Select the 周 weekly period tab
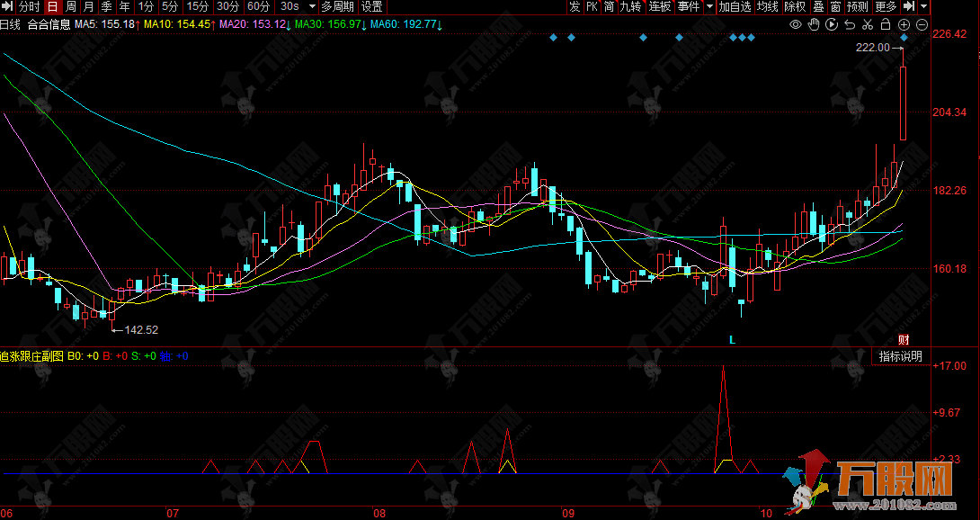The image size is (980, 520). click(x=70, y=7)
